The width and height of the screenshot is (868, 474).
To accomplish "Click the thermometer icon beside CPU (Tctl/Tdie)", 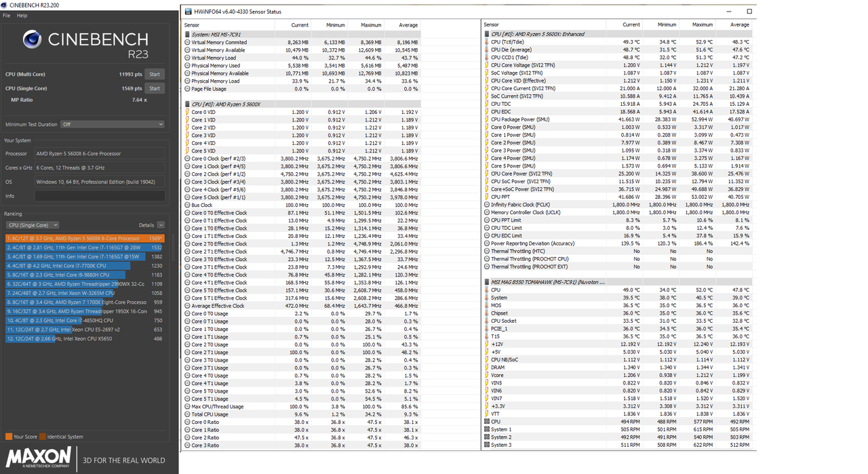I will pyautogui.click(x=487, y=42).
